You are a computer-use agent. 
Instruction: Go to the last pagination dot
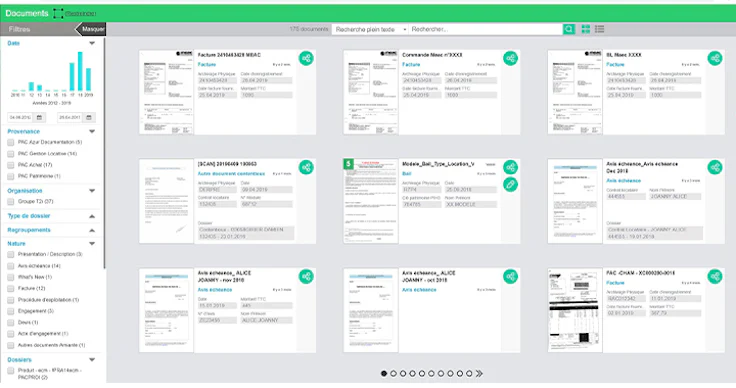[469, 373]
